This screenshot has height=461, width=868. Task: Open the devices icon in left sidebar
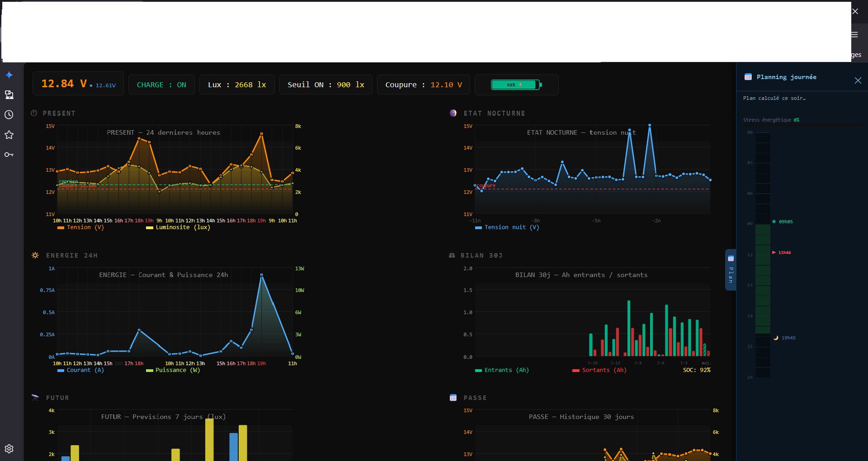(x=9, y=95)
